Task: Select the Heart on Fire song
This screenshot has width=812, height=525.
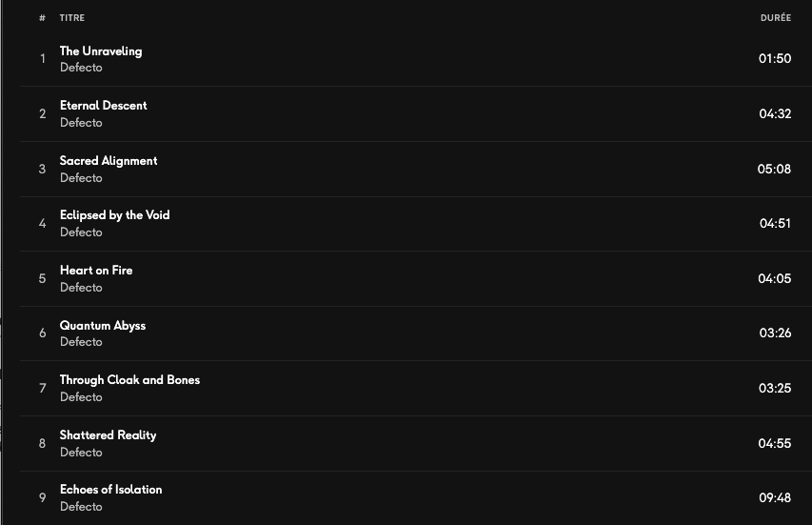Action: tap(96, 271)
